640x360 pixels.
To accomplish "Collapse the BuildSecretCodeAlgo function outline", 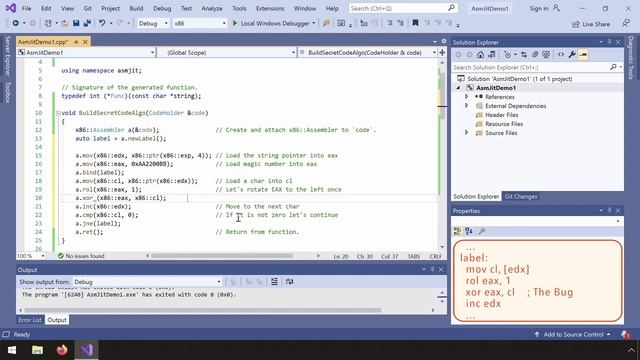I will (x=58, y=113).
